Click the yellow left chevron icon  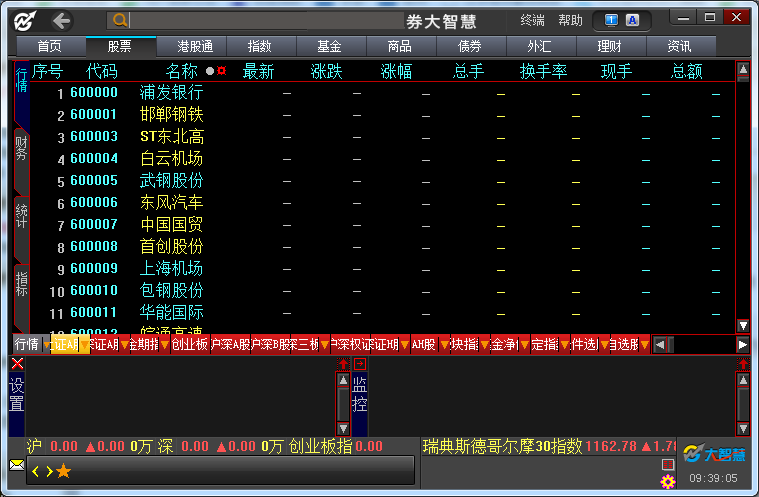[x=35, y=471]
